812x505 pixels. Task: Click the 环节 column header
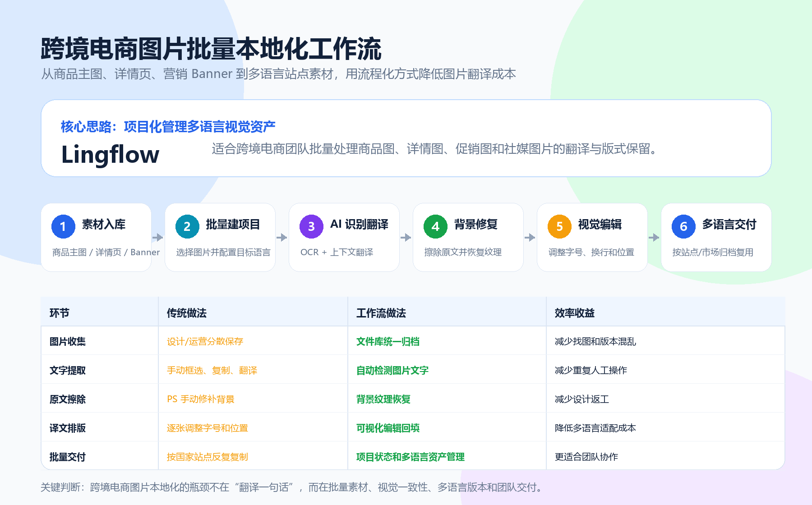(59, 313)
